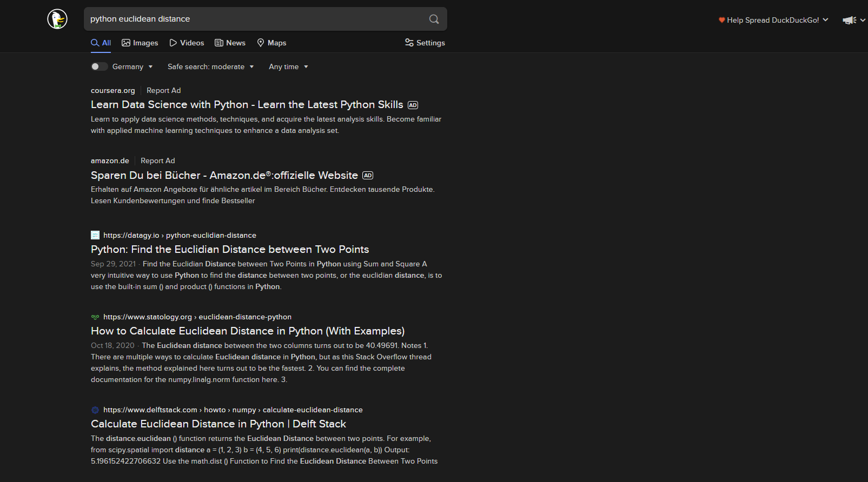Expand Help Spread DuckDuckGo menu

click(x=773, y=20)
